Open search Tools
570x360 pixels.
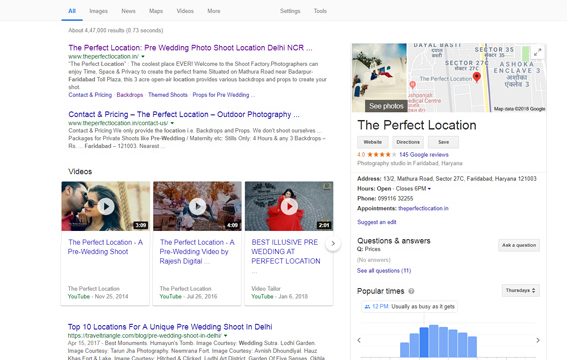coord(320,11)
